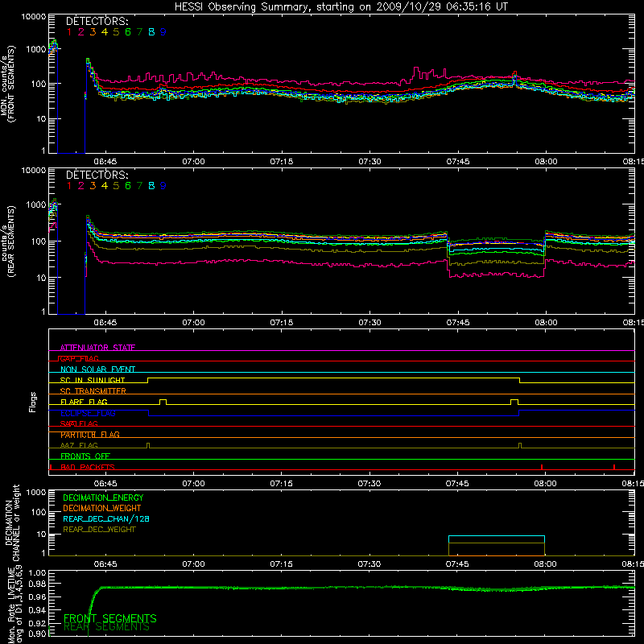Click the SC_IN_SUNLIGHT flag label
Image resolution: width=644 pixels, height=644 pixels.
point(93,380)
